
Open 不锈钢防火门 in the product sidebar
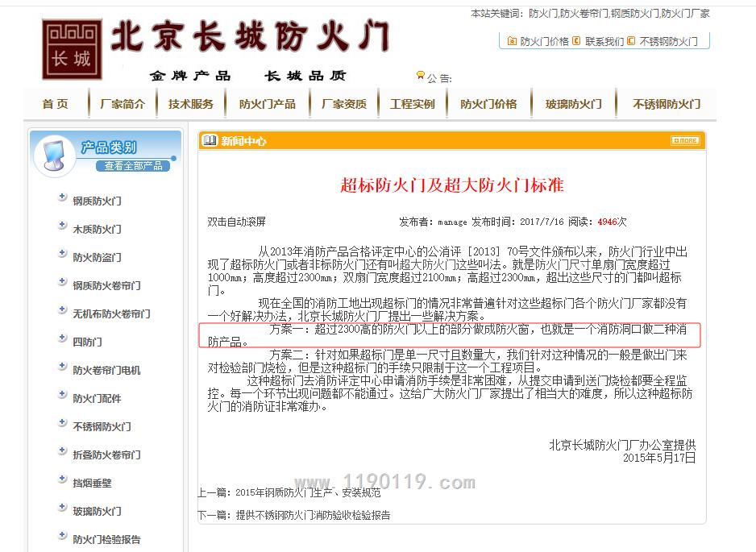[x=102, y=426]
